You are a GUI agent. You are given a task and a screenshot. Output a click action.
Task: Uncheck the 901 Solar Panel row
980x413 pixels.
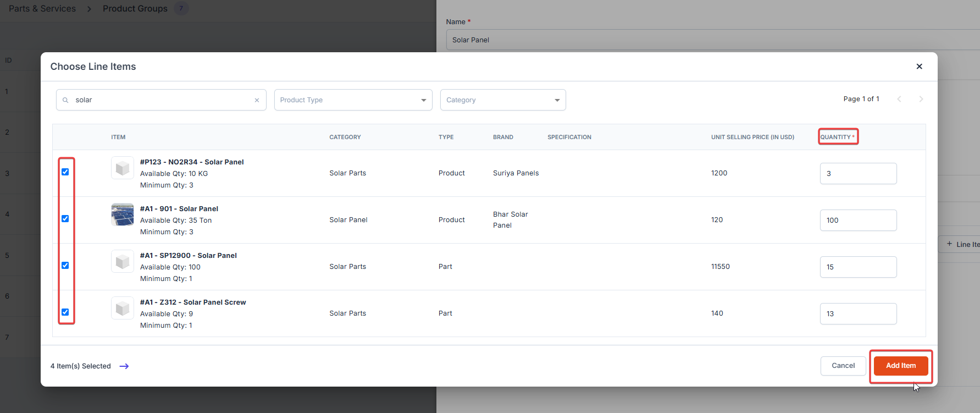coord(65,219)
